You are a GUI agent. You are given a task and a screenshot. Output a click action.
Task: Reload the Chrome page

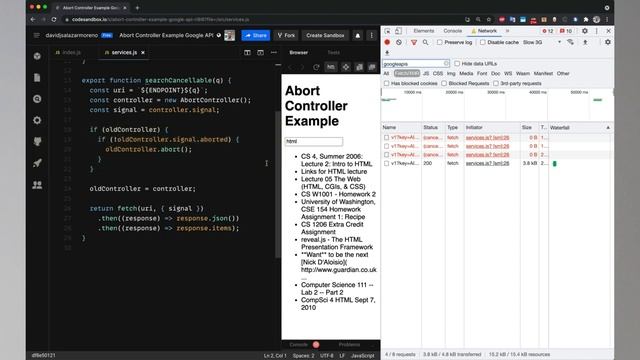54,19
